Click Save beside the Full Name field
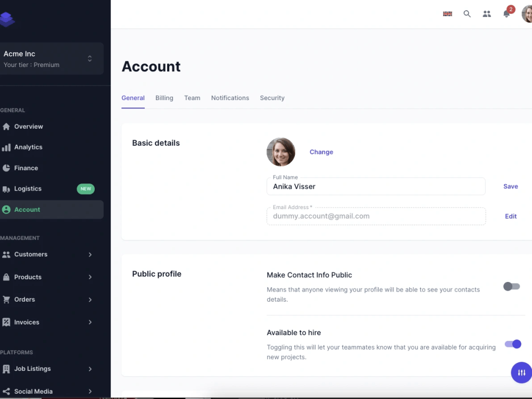Screen dimensions: 532x399 point(511,187)
